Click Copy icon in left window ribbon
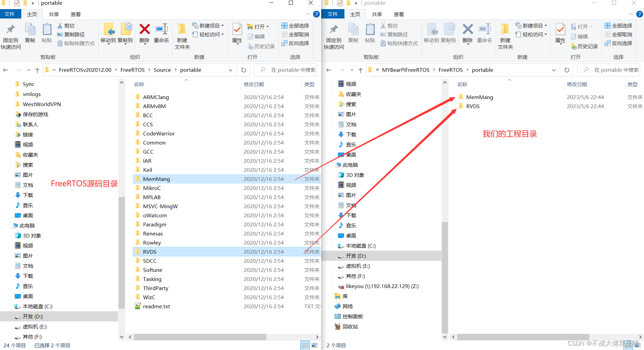Screen dimensions: 644x350 tap(30, 33)
